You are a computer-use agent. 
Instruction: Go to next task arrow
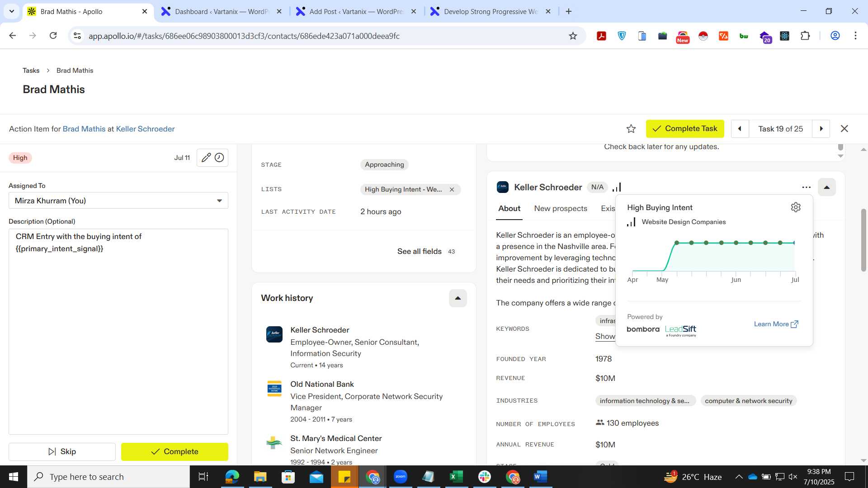(x=821, y=129)
